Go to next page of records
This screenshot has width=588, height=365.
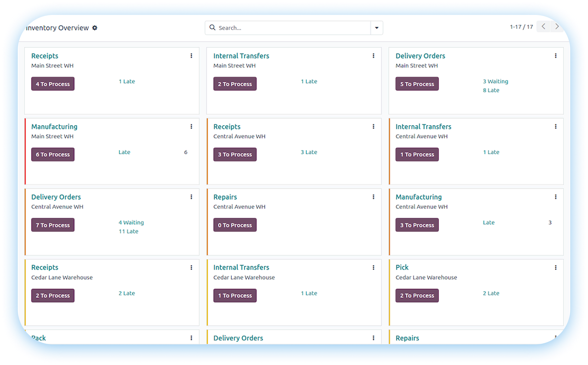point(557,27)
